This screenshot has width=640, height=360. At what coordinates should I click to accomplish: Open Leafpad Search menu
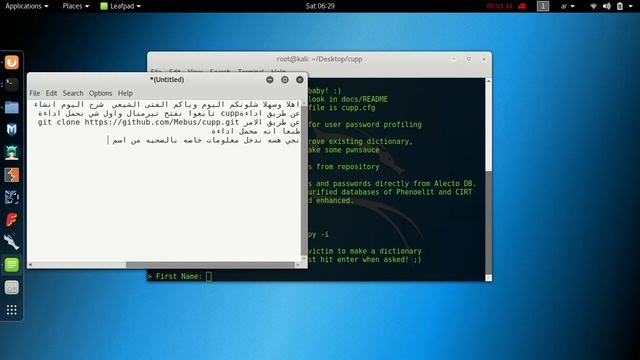click(73, 93)
